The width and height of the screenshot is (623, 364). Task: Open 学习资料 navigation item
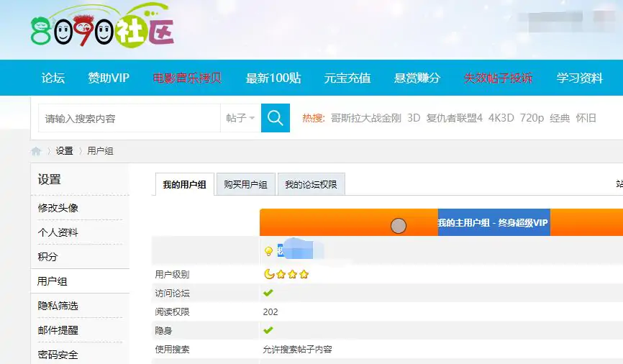click(x=580, y=78)
